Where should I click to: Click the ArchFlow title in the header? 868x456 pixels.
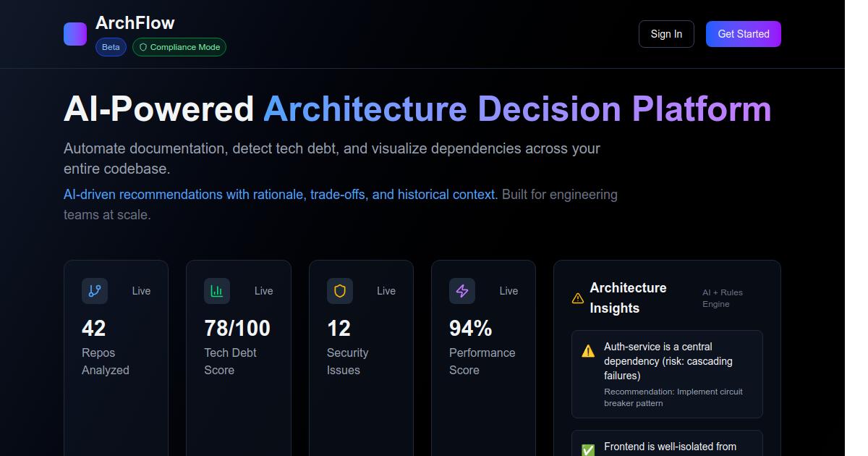[134, 22]
